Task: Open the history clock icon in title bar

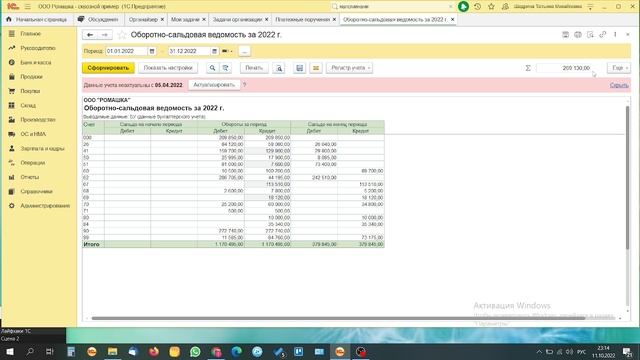Action: [x=478, y=7]
